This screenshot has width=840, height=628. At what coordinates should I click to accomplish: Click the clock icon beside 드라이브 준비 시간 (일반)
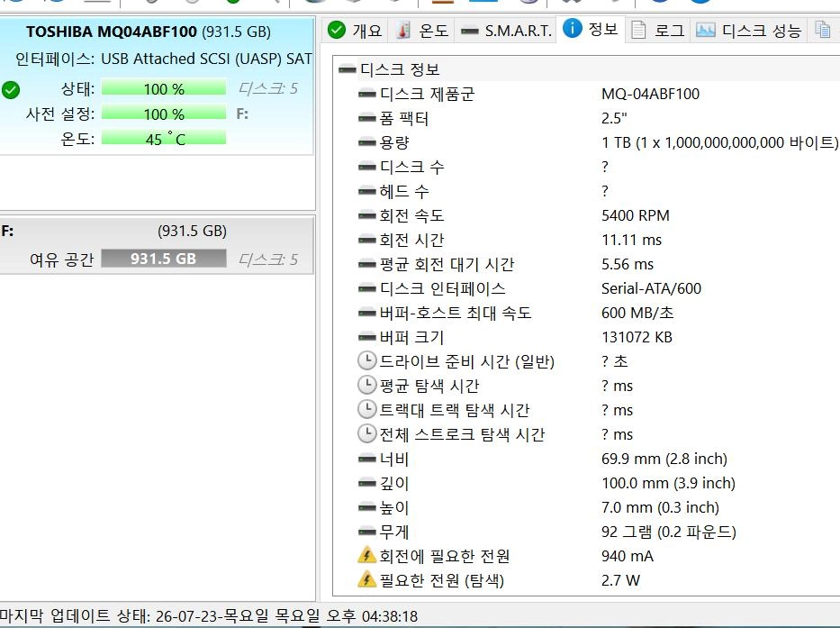[367, 361]
